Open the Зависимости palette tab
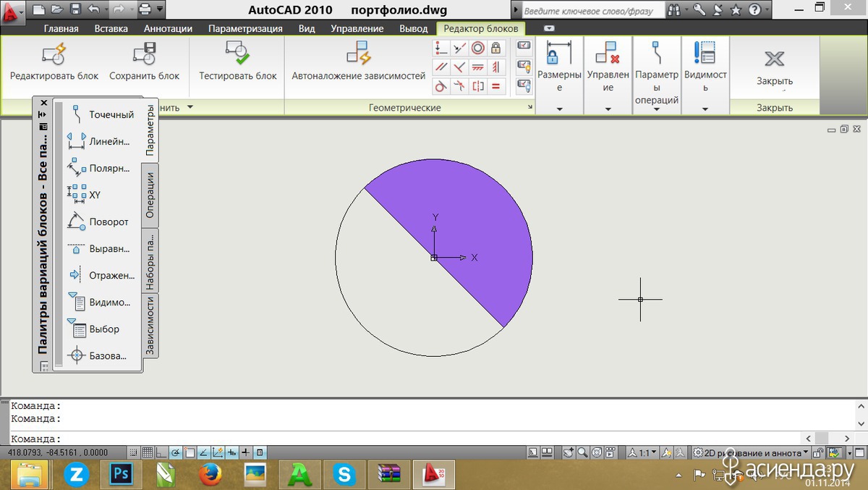Image resolution: width=868 pixels, height=490 pixels. pyautogui.click(x=150, y=326)
